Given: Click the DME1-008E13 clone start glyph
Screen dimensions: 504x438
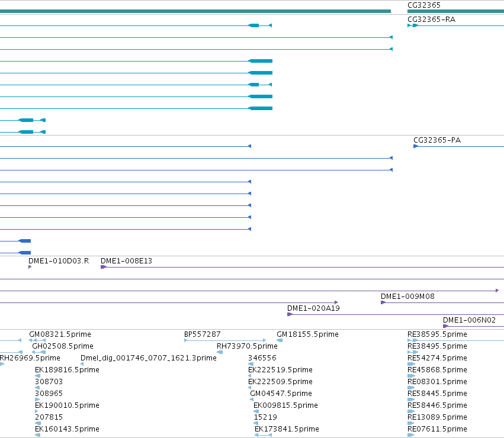Looking at the screenshot, I should click(x=104, y=267).
